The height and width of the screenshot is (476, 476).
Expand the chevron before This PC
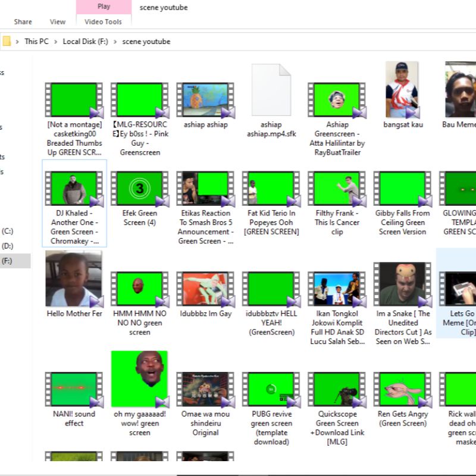point(17,42)
